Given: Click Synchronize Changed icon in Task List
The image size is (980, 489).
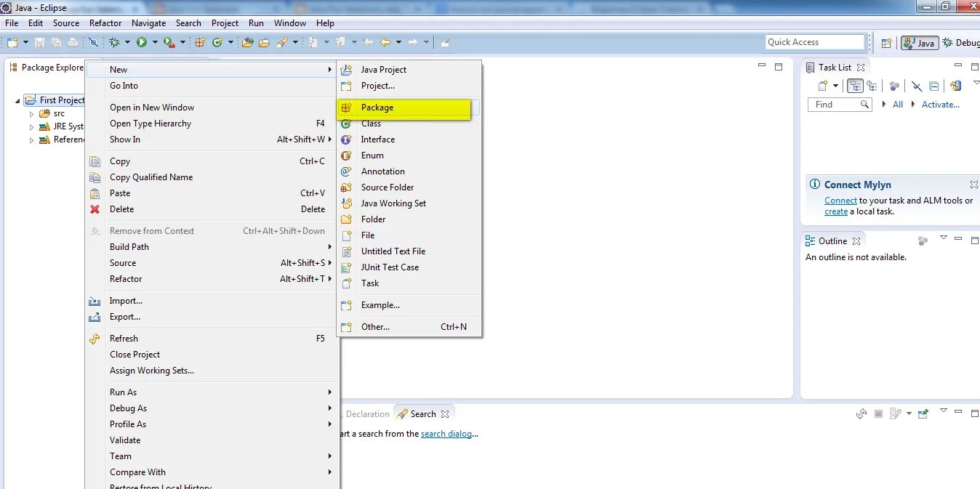Looking at the screenshot, I should point(955,86).
